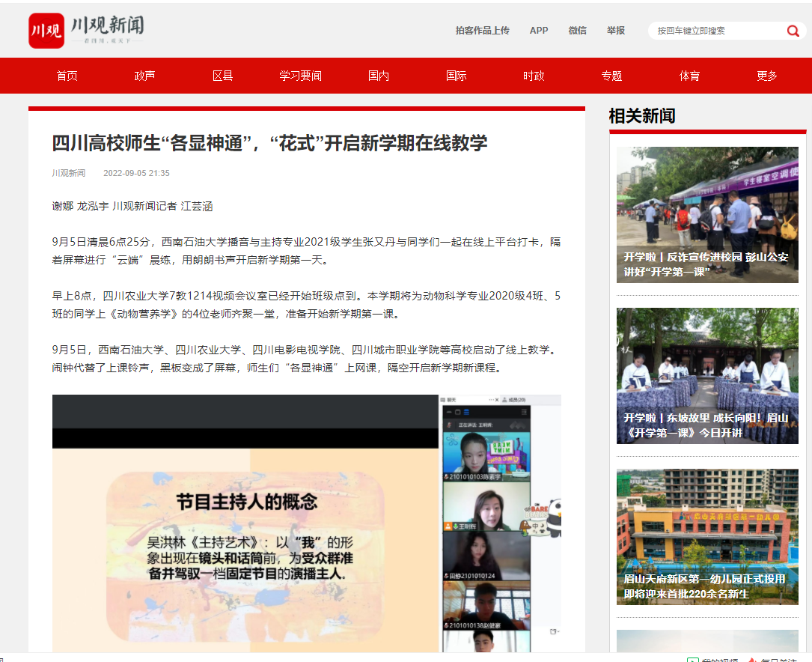Go to the 体育 section
Viewport: 812px width, 662px height.
689,76
